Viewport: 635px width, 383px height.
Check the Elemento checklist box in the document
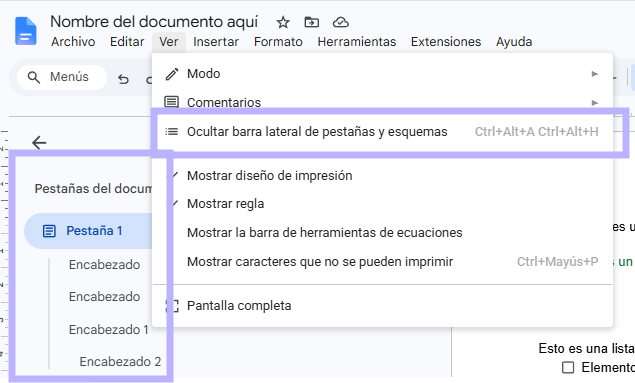568,368
